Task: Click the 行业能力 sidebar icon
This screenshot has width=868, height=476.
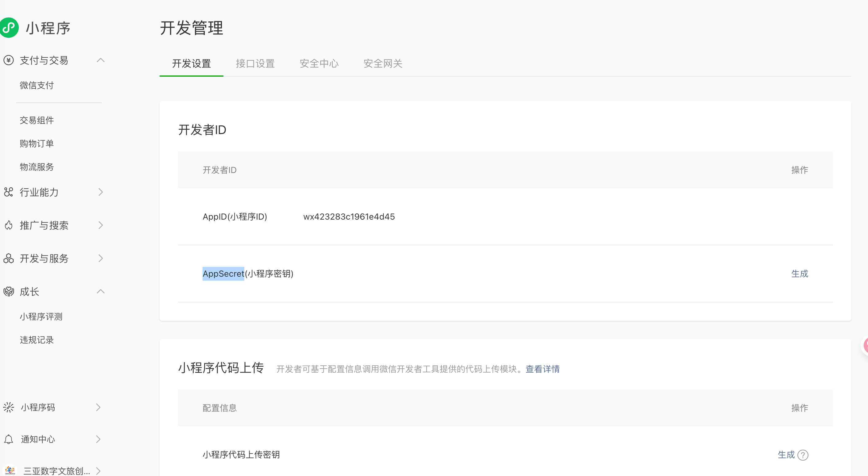Action: 8,192
